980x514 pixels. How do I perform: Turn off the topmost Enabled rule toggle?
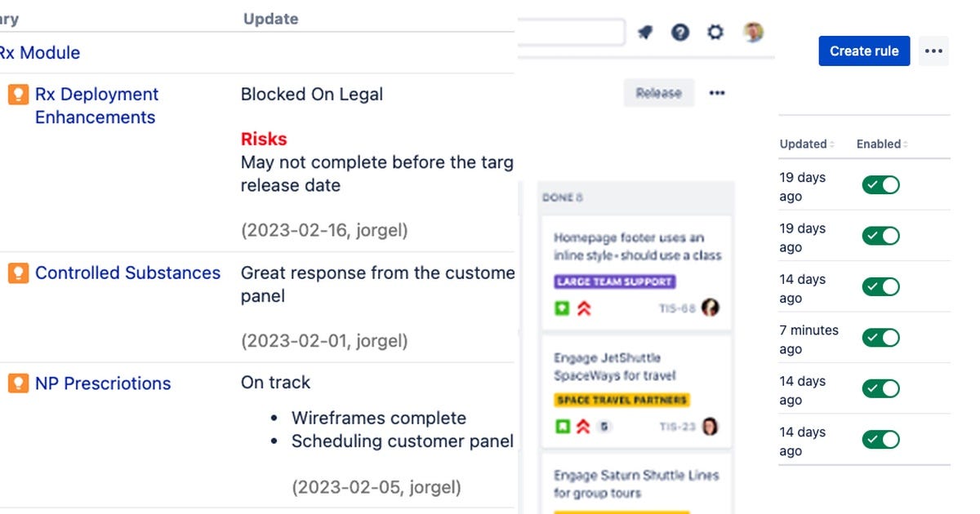[880, 184]
